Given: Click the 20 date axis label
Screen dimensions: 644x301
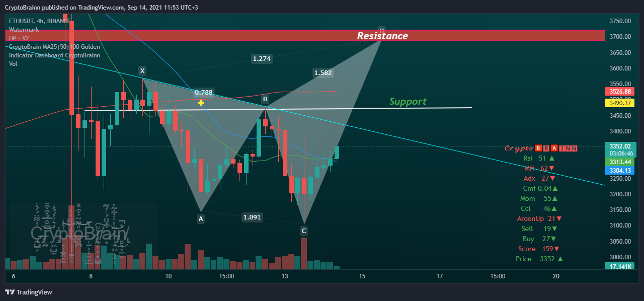Looking at the screenshot, I should point(556,276).
